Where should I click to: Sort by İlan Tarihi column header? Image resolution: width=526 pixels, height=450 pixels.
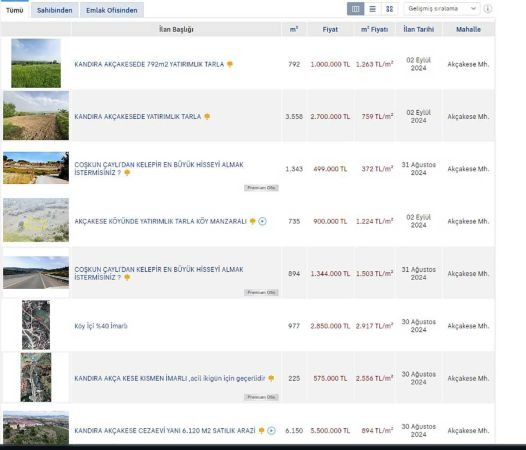click(x=418, y=29)
